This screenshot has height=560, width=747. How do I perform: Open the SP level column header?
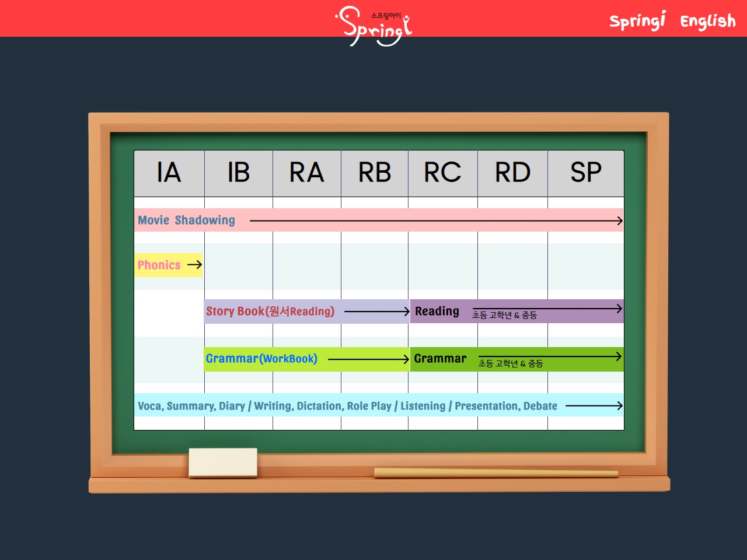[x=585, y=173]
